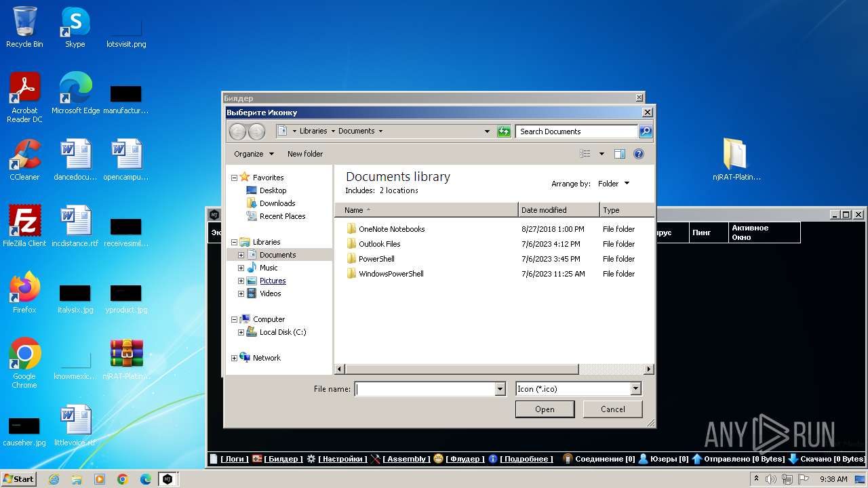This screenshot has width=868, height=488.
Task: Select Downloads under Favorites
Action: 277,203
